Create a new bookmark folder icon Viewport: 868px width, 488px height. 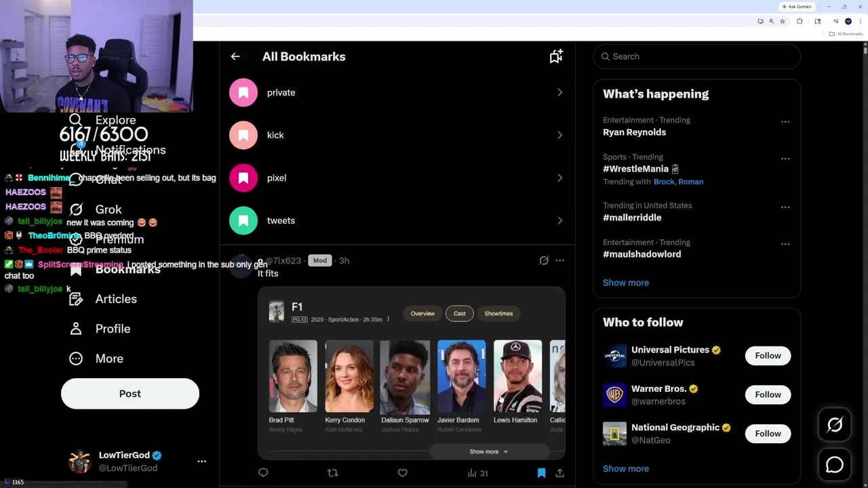556,57
